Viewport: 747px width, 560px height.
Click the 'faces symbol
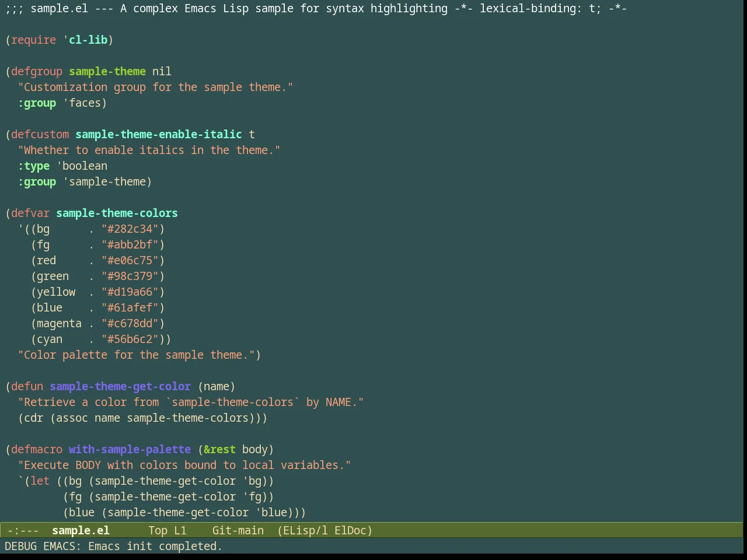click(82, 103)
